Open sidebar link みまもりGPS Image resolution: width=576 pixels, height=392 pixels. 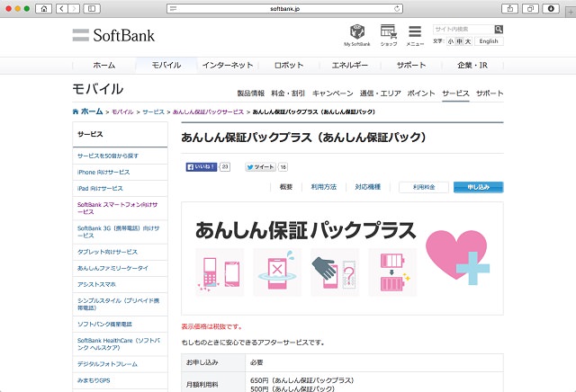94,380
